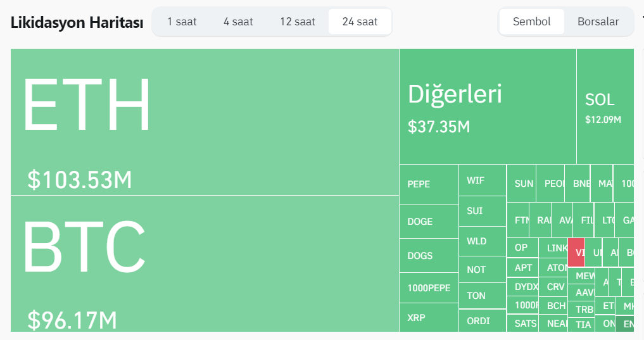
Task: Click the ORDI tile
Action: pyautogui.click(x=482, y=320)
